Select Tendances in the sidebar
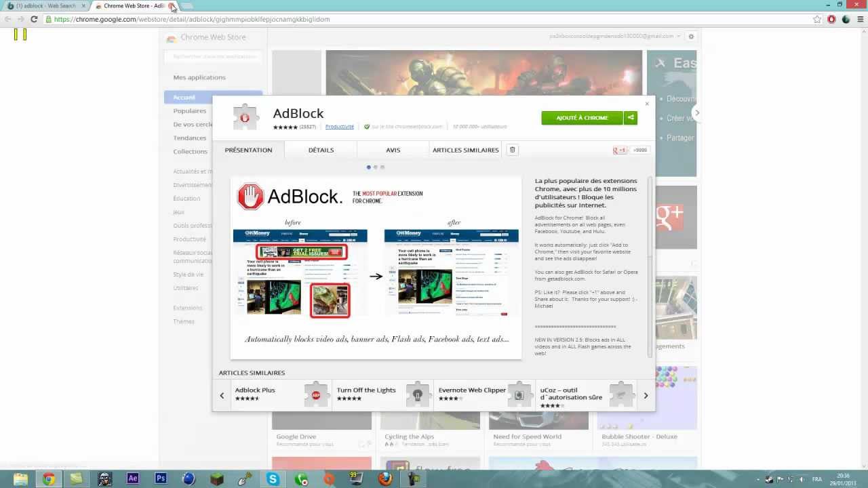 (190, 138)
